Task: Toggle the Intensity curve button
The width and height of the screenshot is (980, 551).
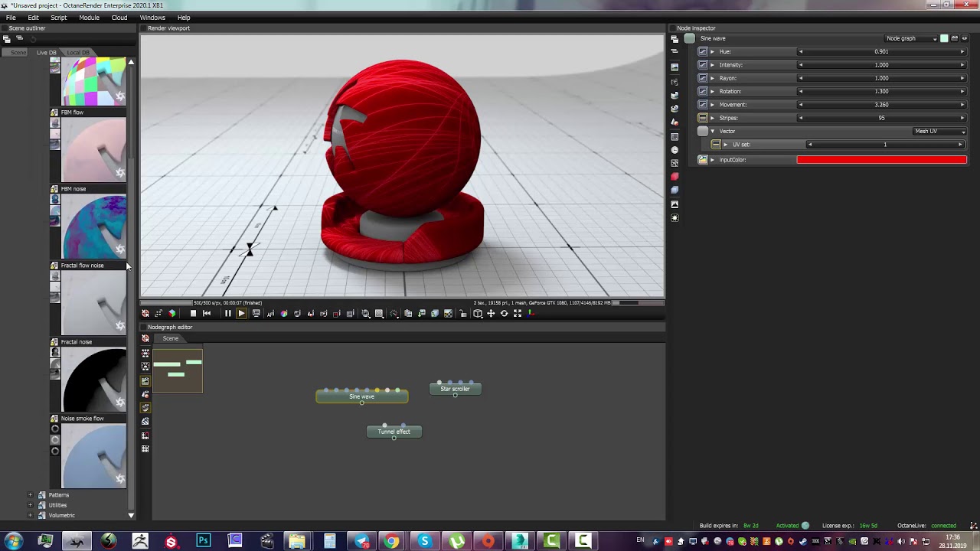Action: click(703, 65)
